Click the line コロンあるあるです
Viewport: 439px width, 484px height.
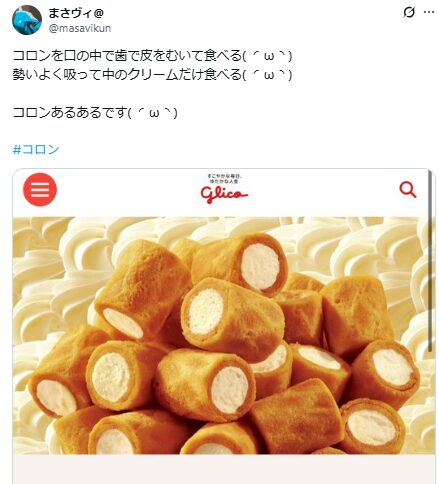(95, 112)
